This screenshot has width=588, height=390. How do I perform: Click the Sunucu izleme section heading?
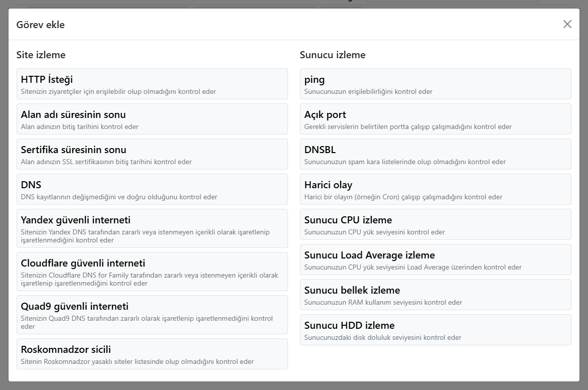click(333, 55)
